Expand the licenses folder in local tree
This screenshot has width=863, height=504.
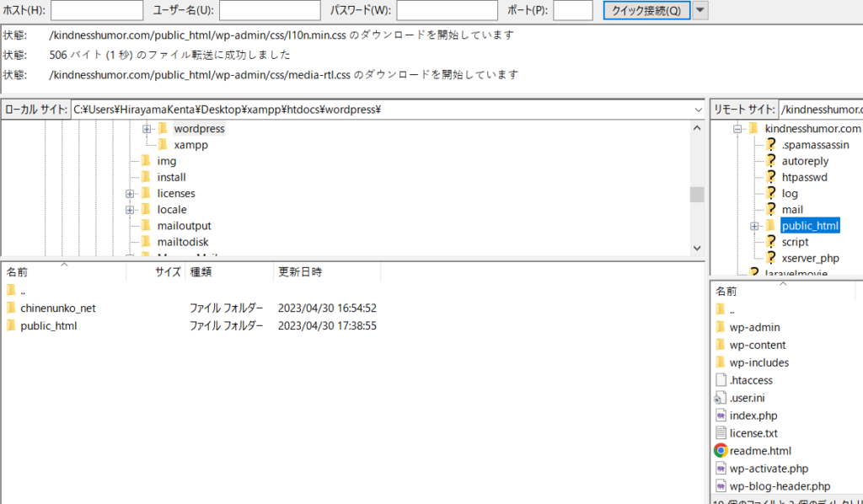click(x=129, y=194)
